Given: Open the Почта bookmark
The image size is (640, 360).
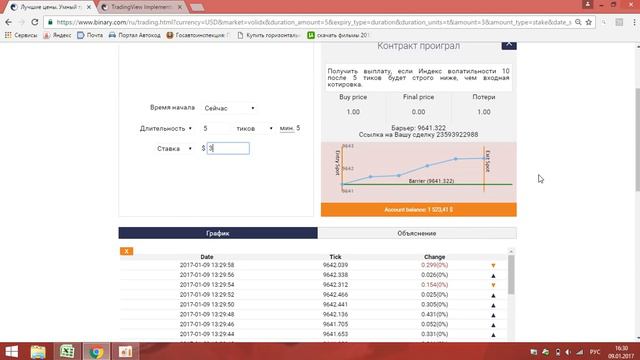Looking at the screenshot, I should (x=90, y=36).
